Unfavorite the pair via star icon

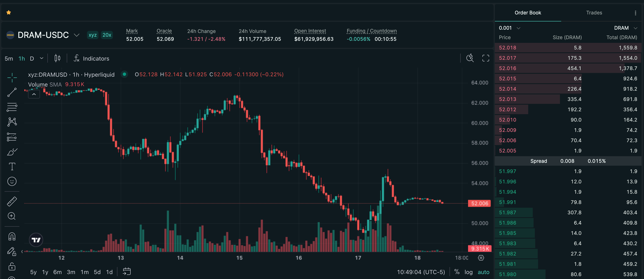9,12
